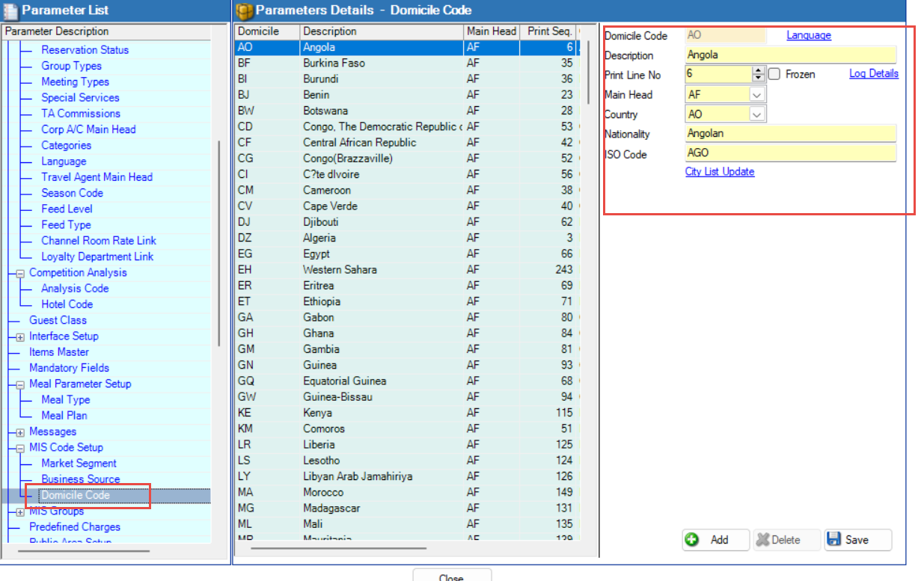Enable the Frozen checkbox
Viewport: 924px width, 581px height.
[774, 74]
